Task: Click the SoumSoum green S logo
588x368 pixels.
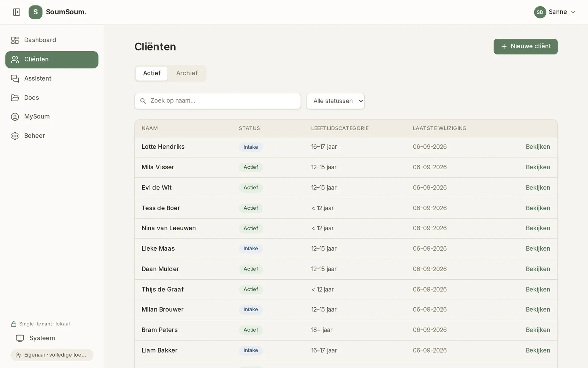Action: point(35,12)
